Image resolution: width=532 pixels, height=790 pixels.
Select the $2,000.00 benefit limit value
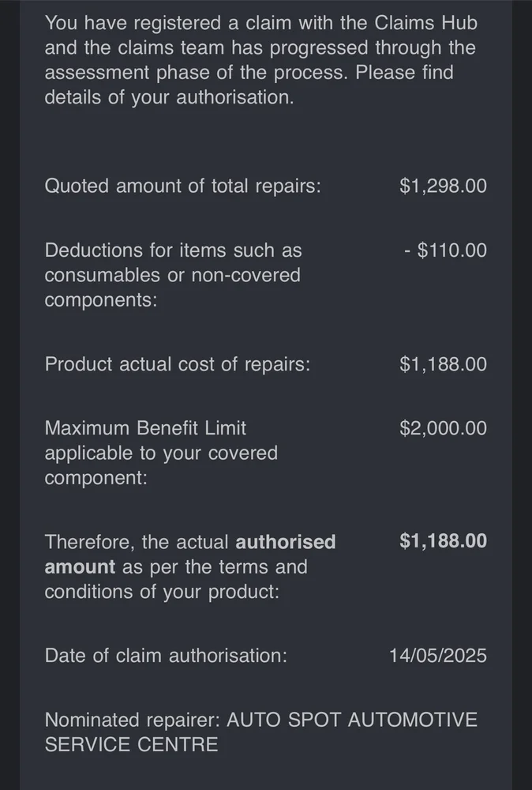(443, 428)
